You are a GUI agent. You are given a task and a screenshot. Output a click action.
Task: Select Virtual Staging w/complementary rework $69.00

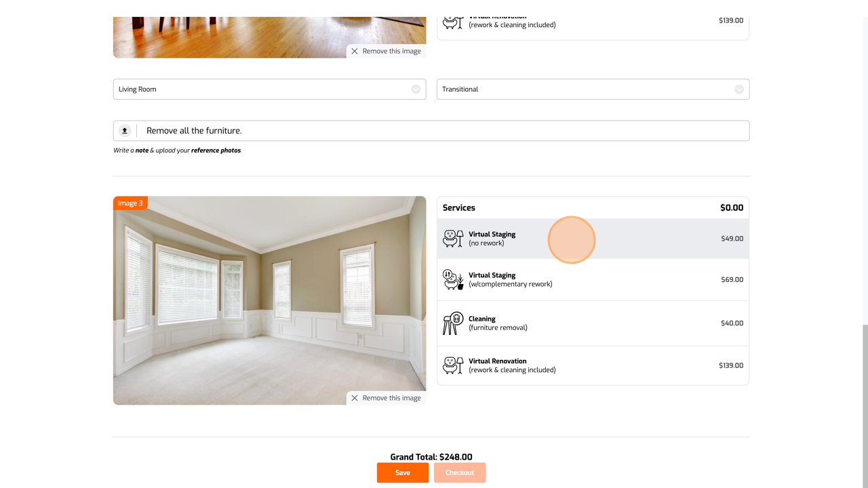[593, 280]
